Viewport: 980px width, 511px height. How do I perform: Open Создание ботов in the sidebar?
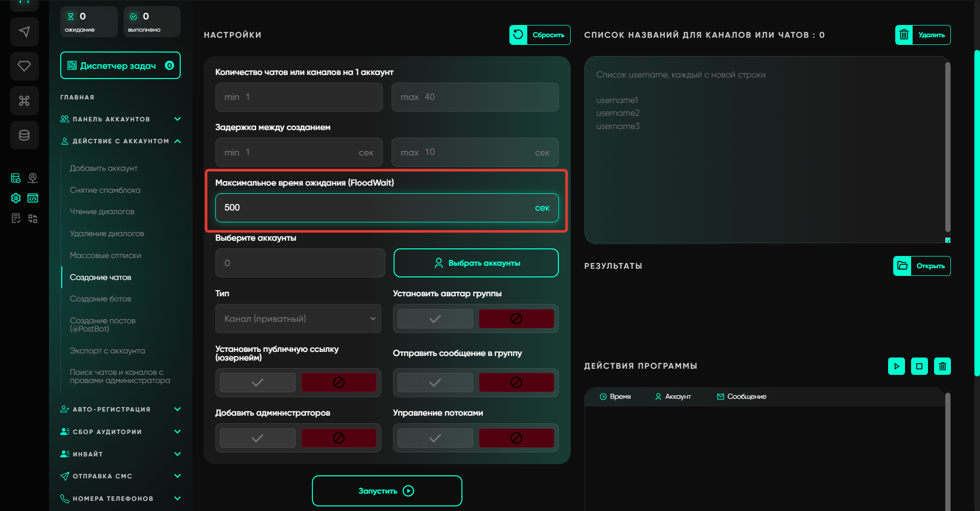(x=101, y=299)
